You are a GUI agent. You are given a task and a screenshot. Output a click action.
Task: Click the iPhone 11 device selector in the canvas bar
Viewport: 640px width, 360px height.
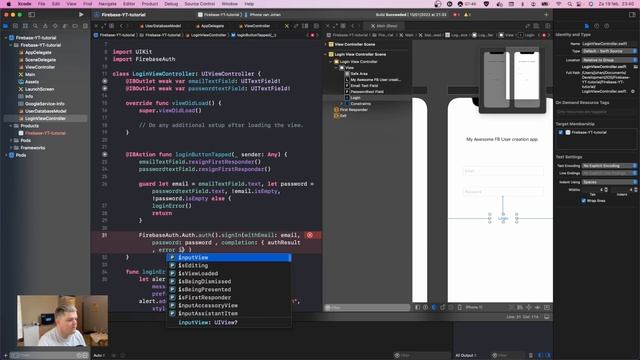(x=474, y=307)
